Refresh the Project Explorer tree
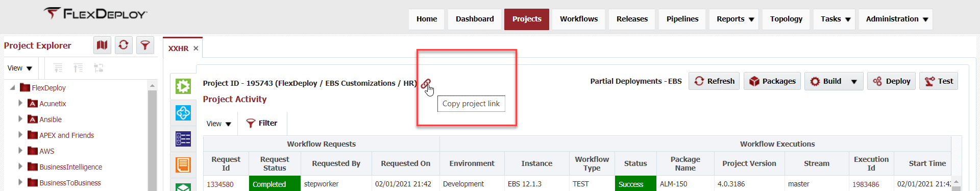 [124, 45]
